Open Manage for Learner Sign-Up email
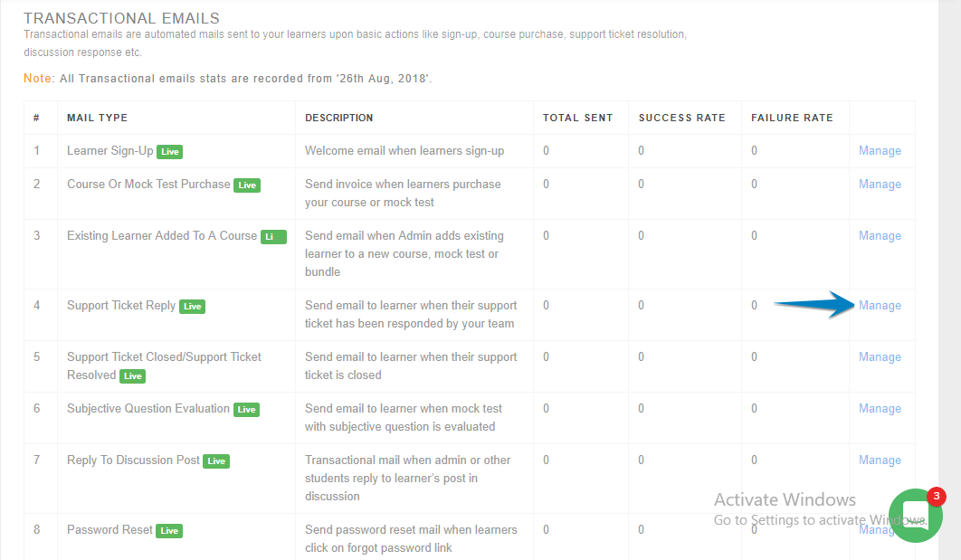The height and width of the screenshot is (560, 961). (x=880, y=151)
